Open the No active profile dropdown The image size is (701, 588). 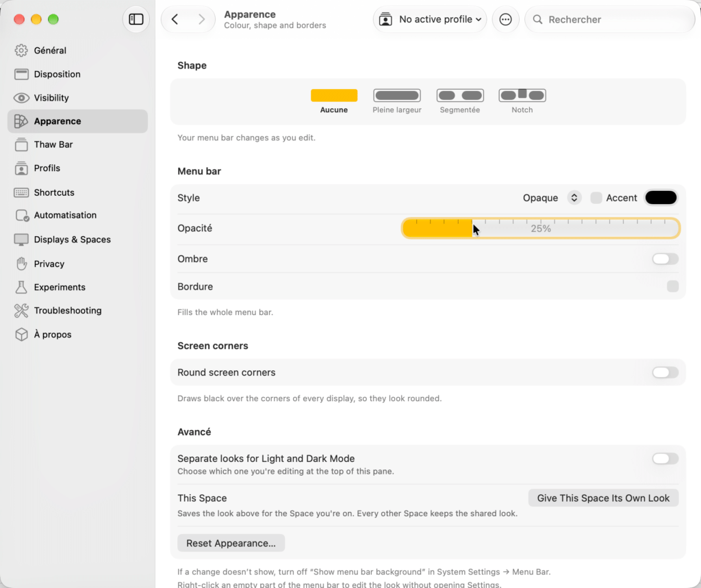point(430,19)
